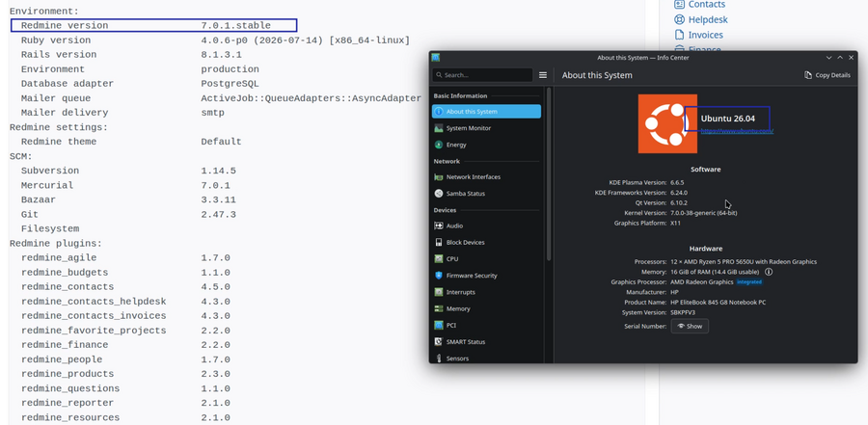Click the redmine_questions plugin row

125,388
